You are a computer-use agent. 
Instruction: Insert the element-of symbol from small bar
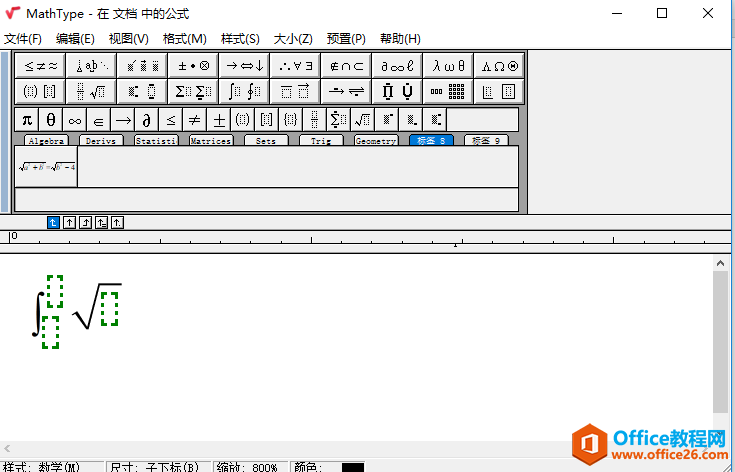[x=99, y=120]
